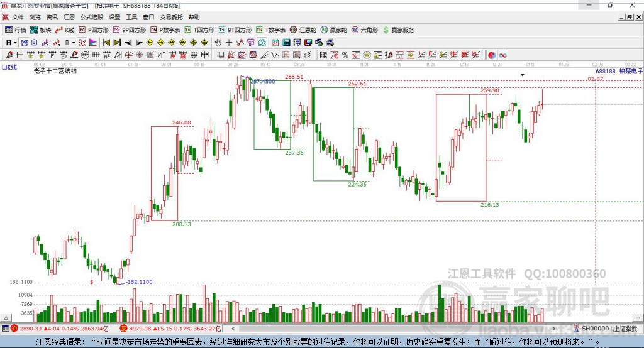Toggle the pressed blue grid icon beside 日
The image size is (644, 348).
pyautogui.click(x=24, y=43)
